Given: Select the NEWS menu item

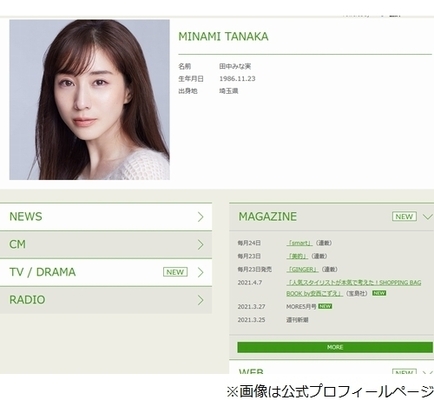Looking at the screenshot, I should (106, 217).
